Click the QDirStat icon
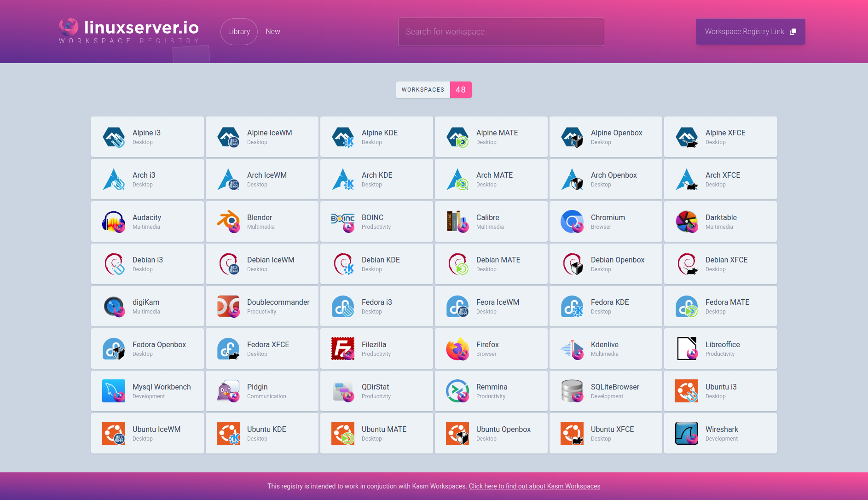The width and height of the screenshot is (868, 500). 343,391
